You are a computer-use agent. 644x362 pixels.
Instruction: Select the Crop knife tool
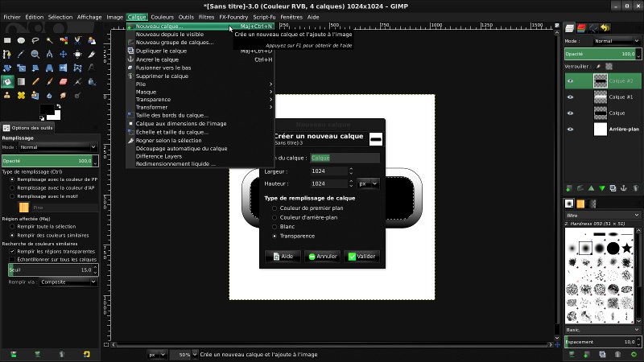point(92,54)
